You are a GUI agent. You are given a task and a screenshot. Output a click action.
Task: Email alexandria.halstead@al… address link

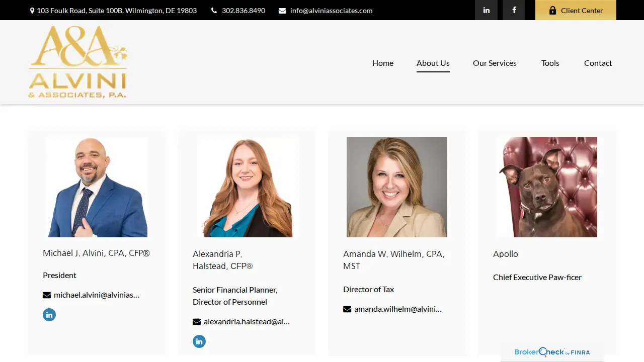tap(247, 322)
